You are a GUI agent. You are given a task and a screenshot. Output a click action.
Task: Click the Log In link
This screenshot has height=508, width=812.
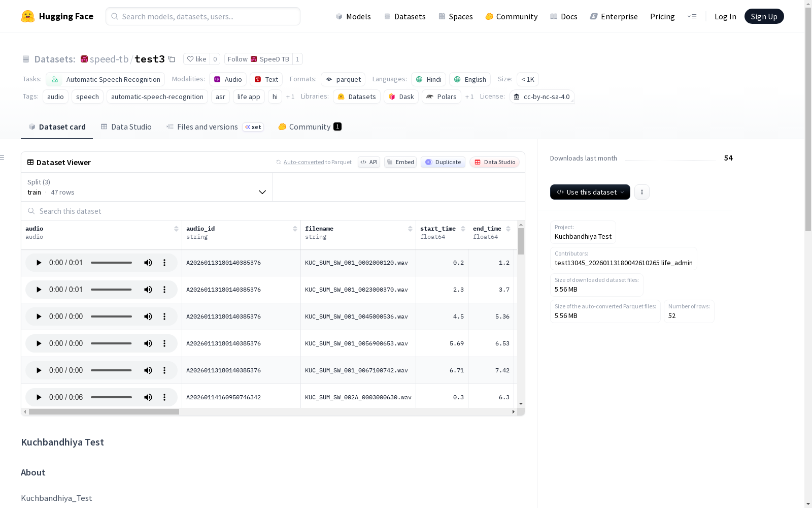point(725,16)
